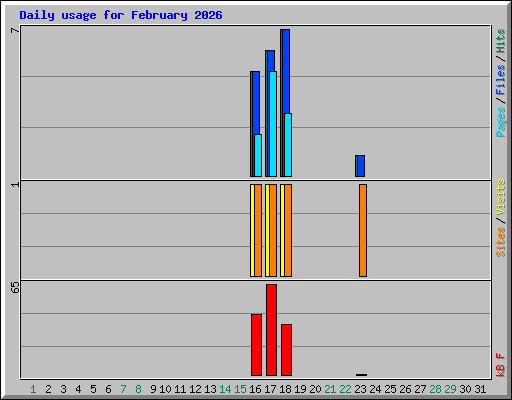The width and height of the screenshot is (512, 400).
Task: Click the "Daily usage for February 2026" title
Action: (x=121, y=15)
